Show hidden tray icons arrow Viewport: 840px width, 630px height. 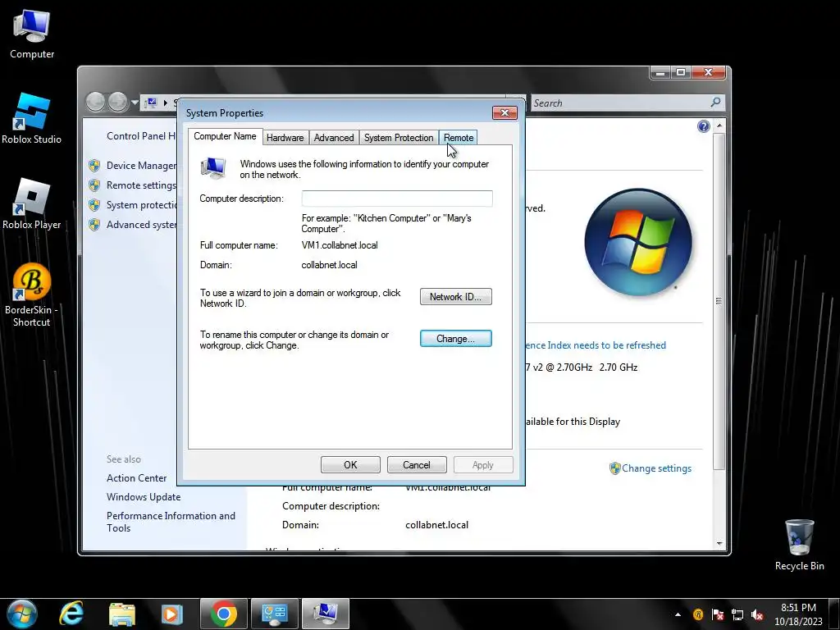pyautogui.click(x=678, y=614)
